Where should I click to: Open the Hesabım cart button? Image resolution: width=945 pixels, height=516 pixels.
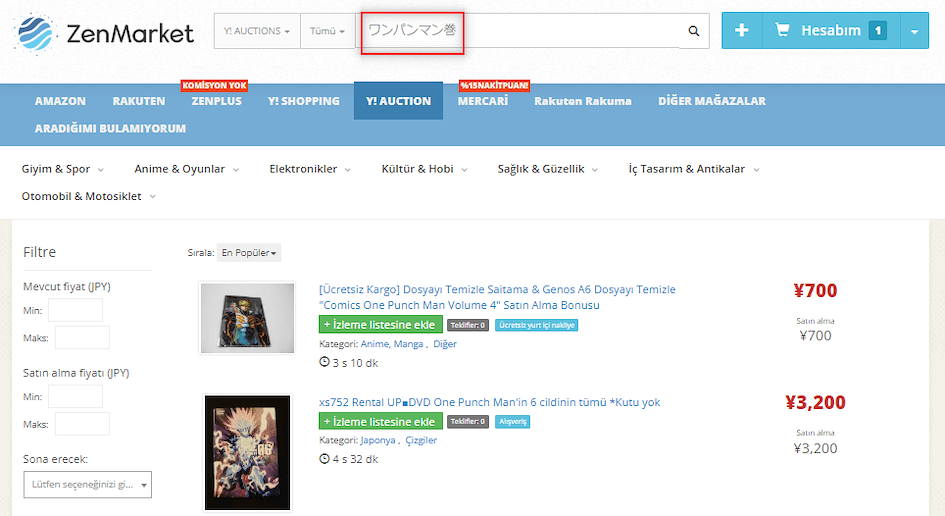(831, 30)
